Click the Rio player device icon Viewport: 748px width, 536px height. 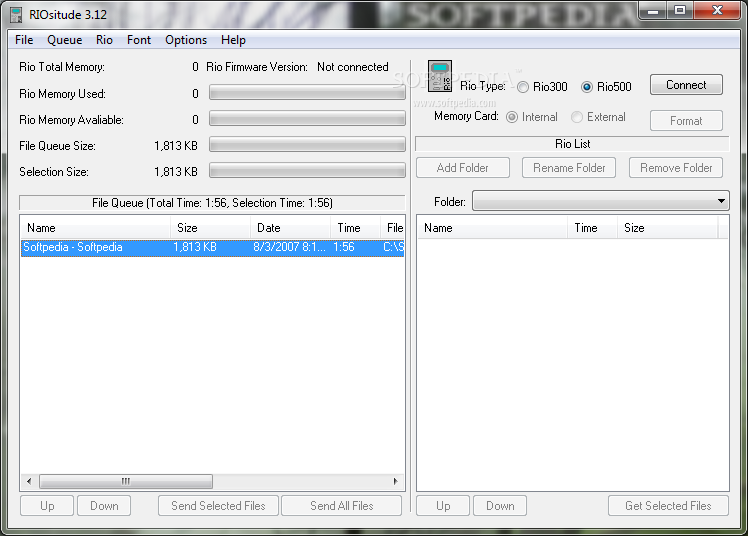point(439,76)
